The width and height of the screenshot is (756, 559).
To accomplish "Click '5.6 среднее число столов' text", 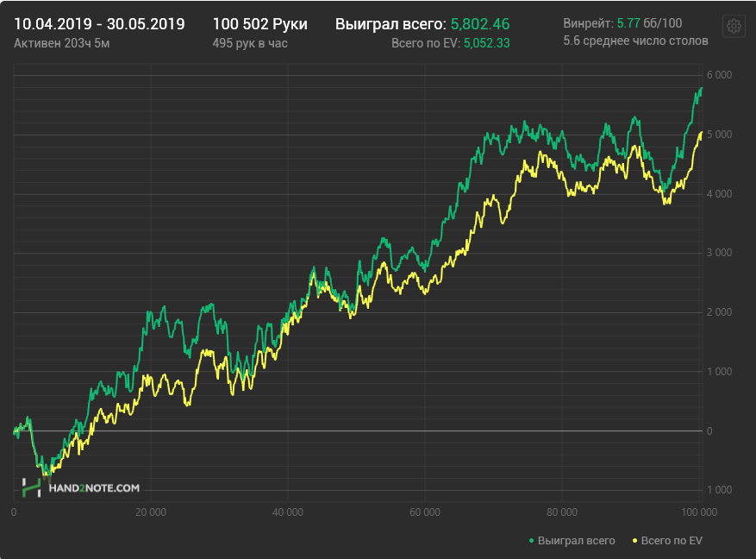I will (x=635, y=41).
